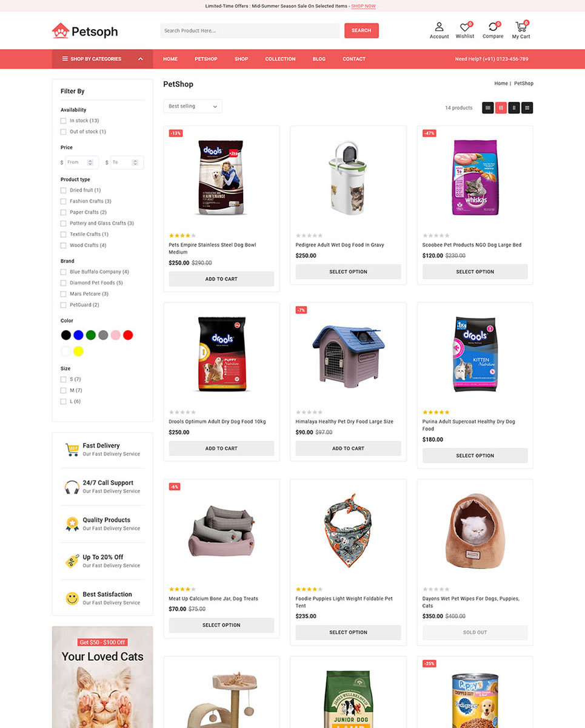This screenshot has height=728, width=585.
Task: Enable the Diamond Pet Foods brand filter
Action: coord(63,283)
